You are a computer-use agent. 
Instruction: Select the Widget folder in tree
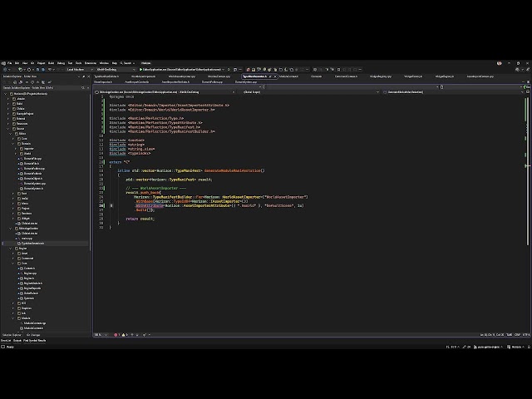click(x=26, y=219)
